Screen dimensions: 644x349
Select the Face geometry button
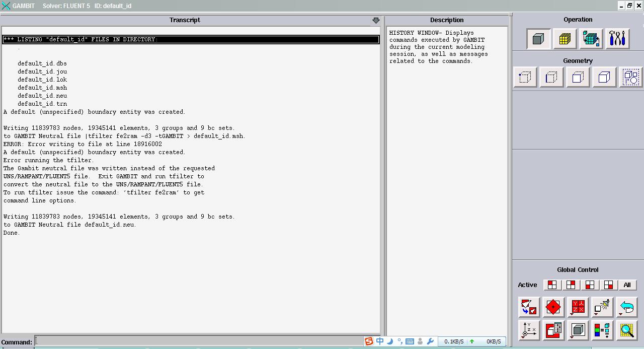click(x=578, y=78)
